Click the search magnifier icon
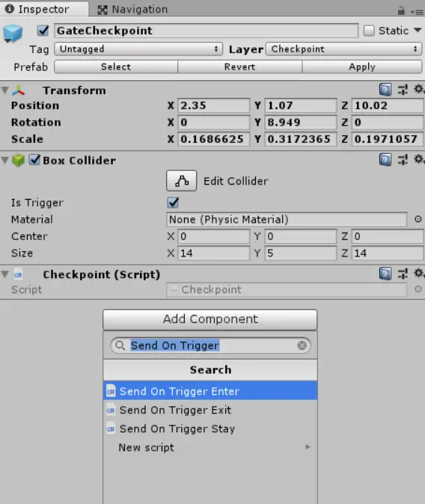Viewport: 425px width, 504px height. pos(120,345)
